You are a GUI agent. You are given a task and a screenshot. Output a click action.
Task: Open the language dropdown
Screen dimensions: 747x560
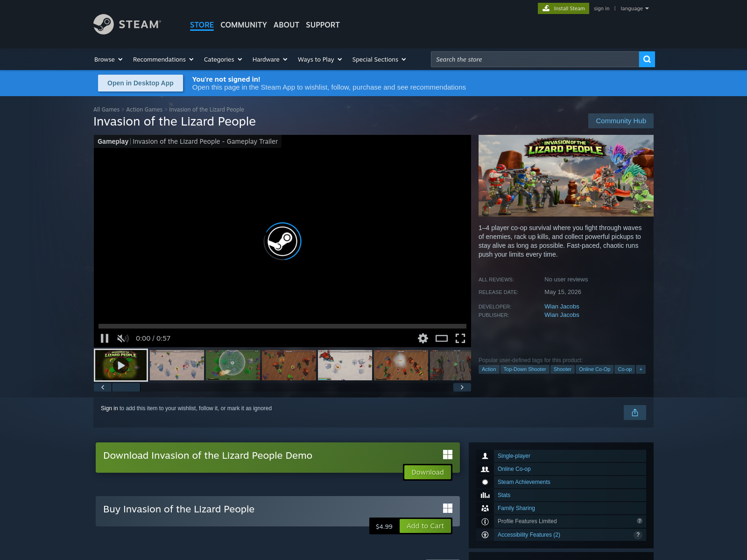(x=635, y=8)
